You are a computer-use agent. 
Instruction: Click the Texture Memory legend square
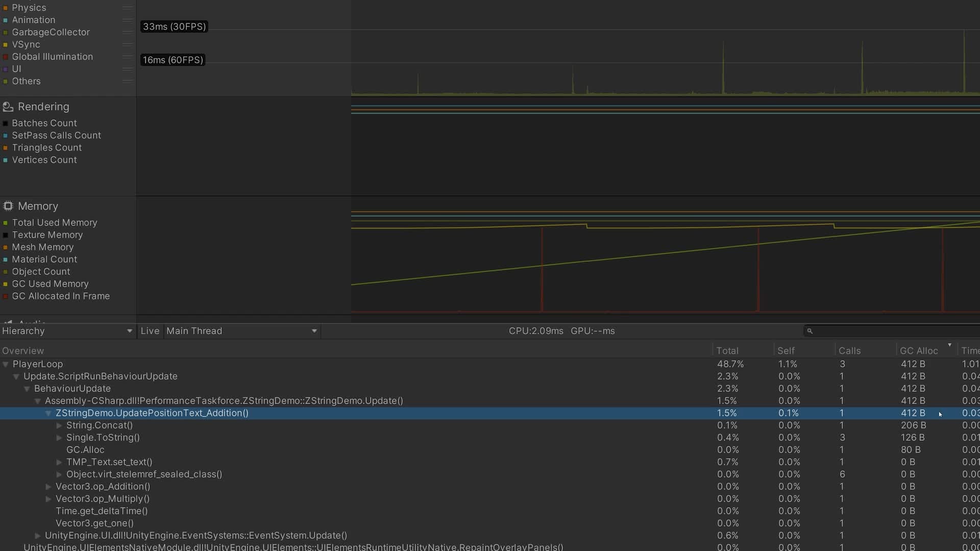click(x=6, y=235)
